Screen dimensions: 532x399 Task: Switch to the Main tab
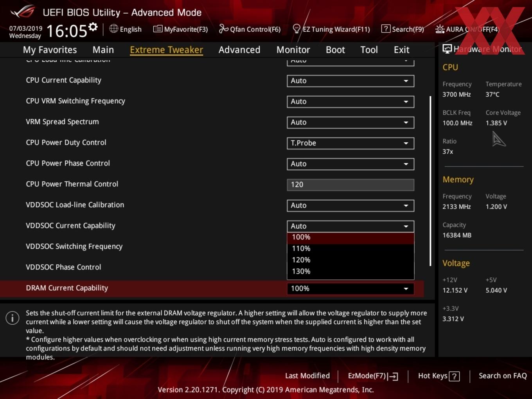(x=103, y=50)
